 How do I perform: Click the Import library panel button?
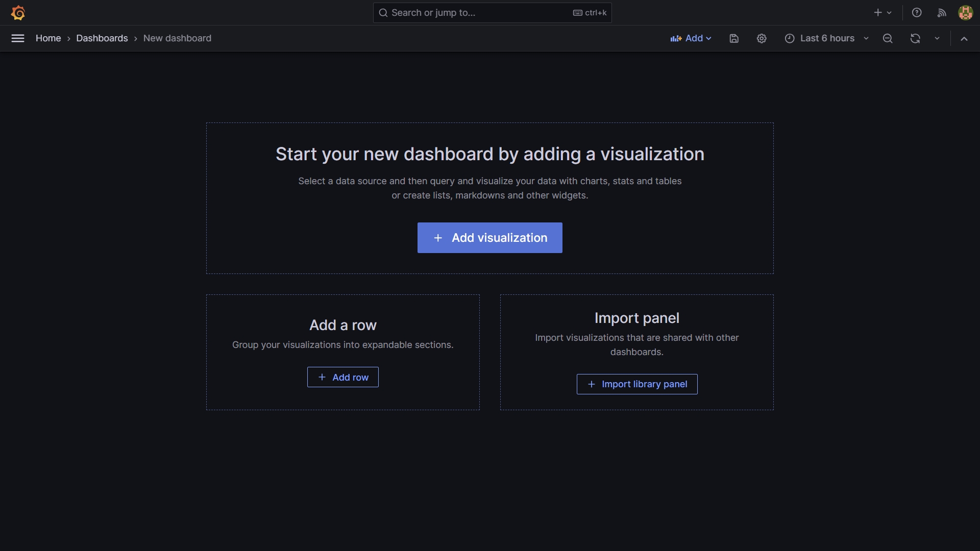[x=636, y=384]
